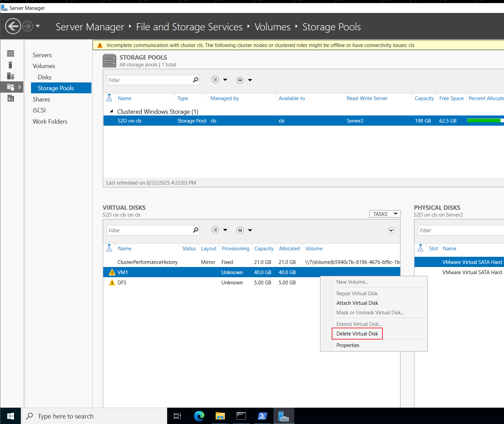This screenshot has height=424, width=504.
Task: Collapse the Clustered Windows Storage group
Action: pyautogui.click(x=111, y=111)
